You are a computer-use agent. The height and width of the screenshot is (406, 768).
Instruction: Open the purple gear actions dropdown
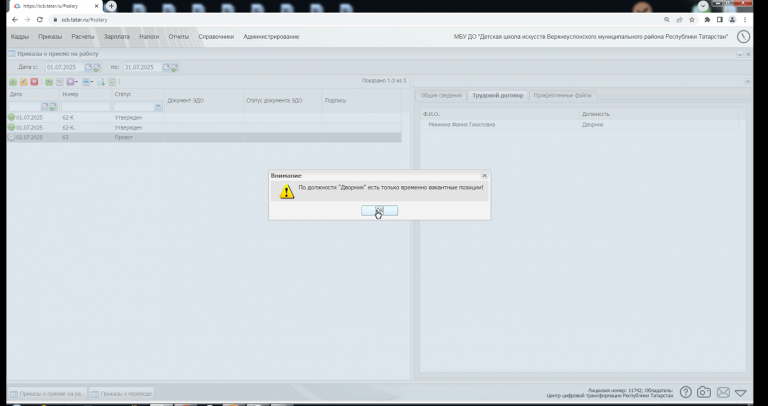point(72,82)
